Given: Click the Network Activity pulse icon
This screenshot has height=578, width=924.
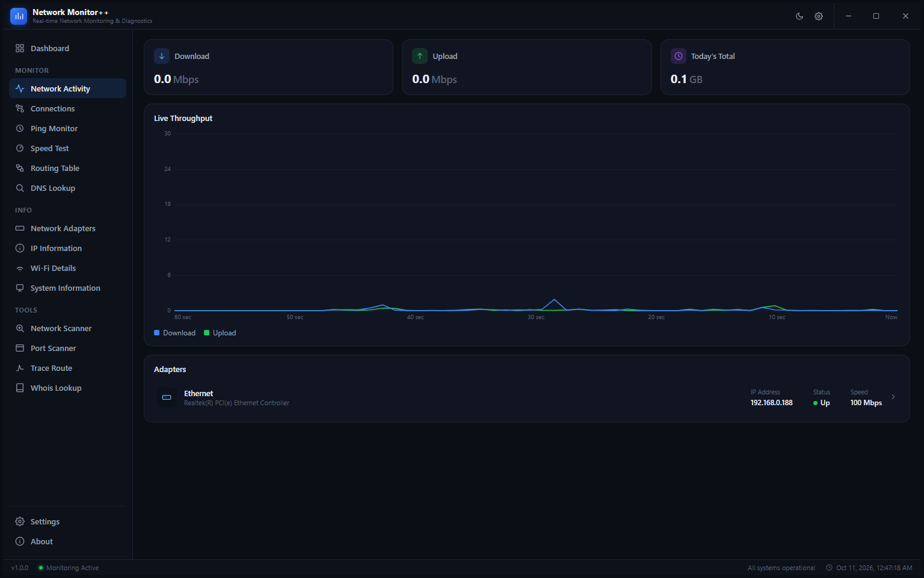Looking at the screenshot, I should point(20,89).
